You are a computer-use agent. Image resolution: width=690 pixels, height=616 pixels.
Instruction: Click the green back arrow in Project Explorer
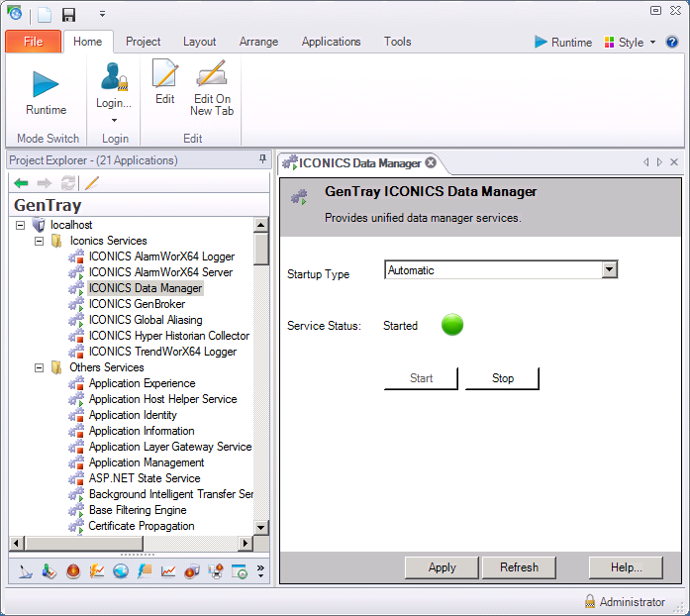[x=21, y=183]
